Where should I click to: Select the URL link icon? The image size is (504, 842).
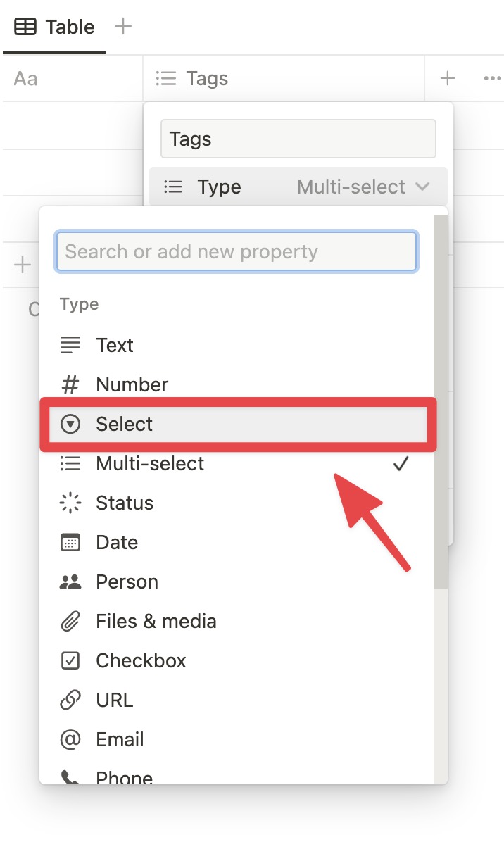(70, 700)
